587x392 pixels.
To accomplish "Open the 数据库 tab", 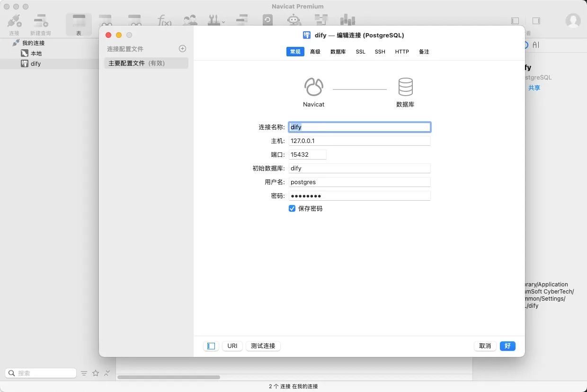I will [x=338, y=52].
